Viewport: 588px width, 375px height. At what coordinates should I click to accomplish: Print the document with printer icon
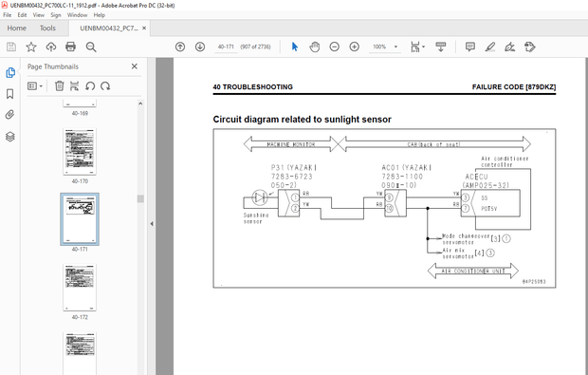pos(70,47)
